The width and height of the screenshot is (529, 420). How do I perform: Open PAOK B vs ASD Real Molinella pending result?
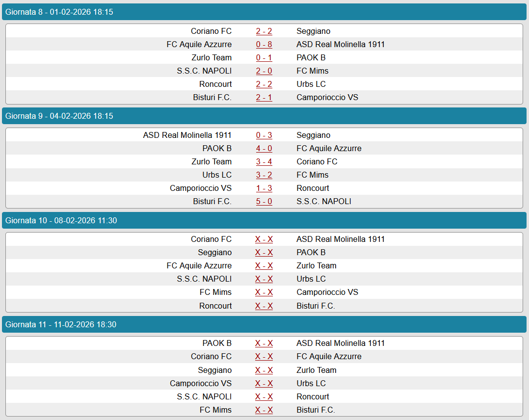(264, 343)
